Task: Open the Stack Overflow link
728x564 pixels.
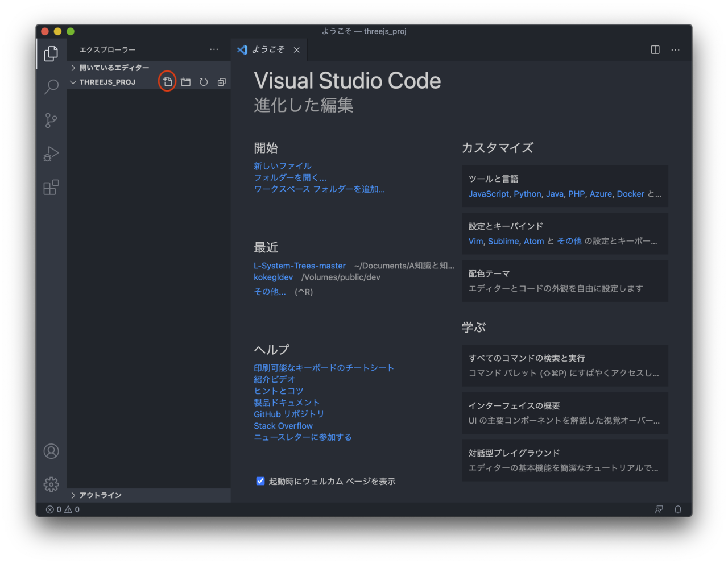Action: click(x=283, y=426)
